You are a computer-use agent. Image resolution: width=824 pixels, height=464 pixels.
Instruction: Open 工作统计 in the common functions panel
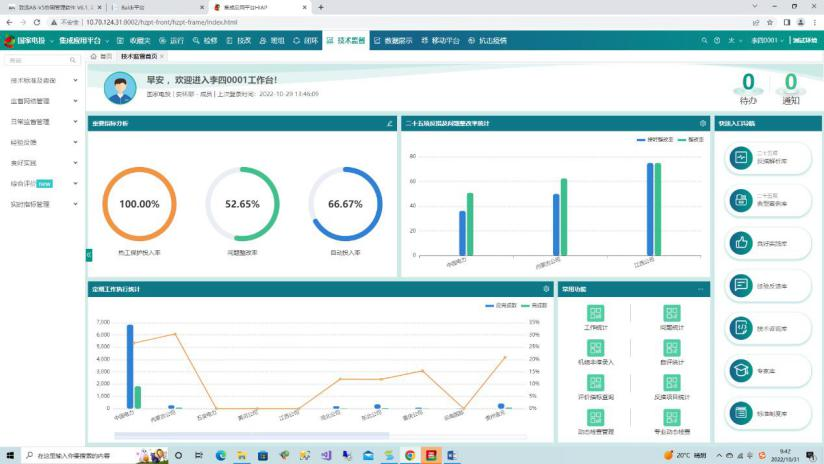coord(596,315)
